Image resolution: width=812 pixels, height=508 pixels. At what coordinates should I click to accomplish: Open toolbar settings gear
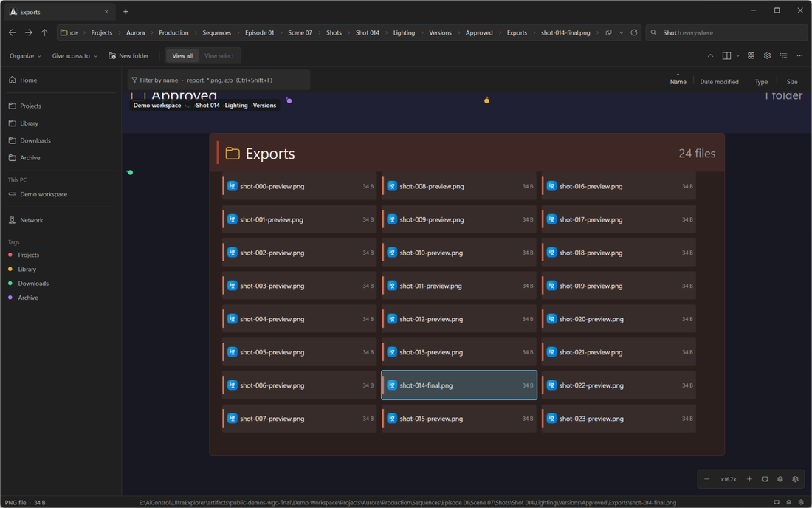[x=767, y=56]
